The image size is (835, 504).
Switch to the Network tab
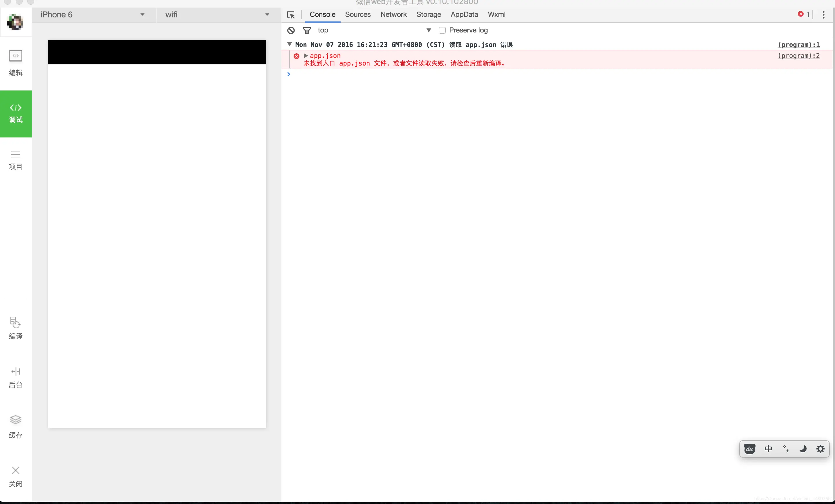tap(393, 14)
